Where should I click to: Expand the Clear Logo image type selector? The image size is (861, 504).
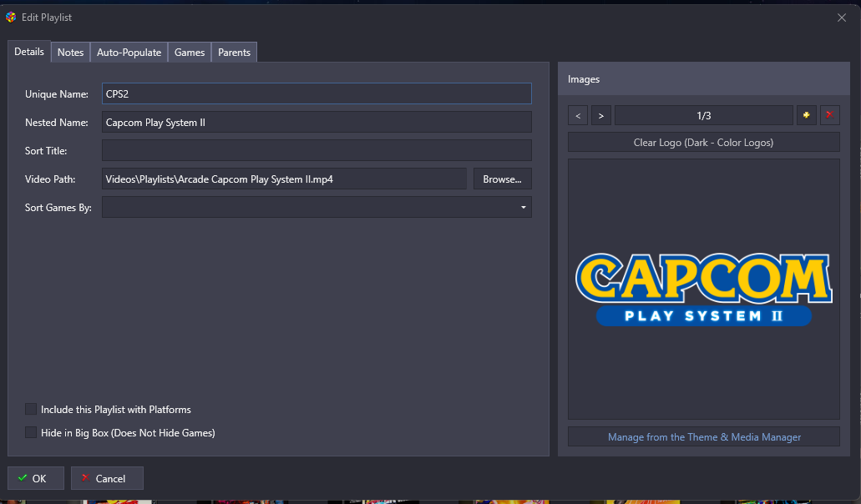point(703,143)
